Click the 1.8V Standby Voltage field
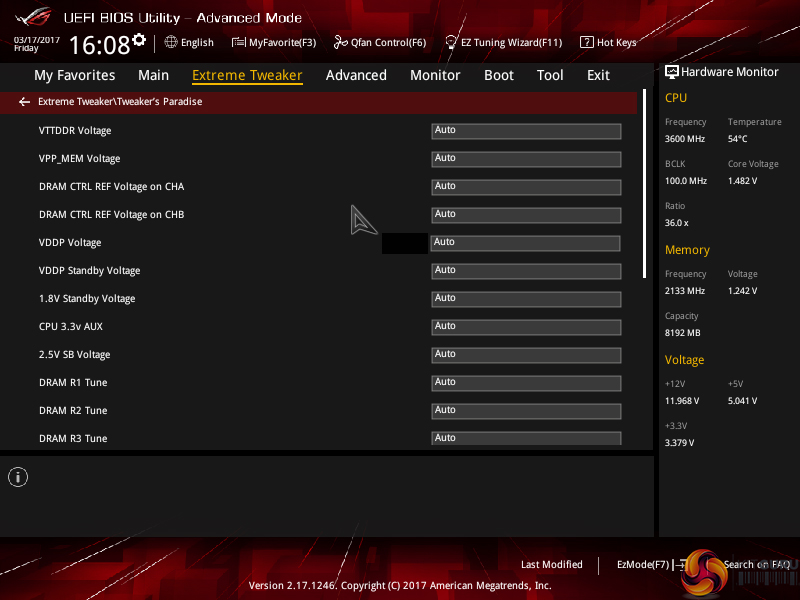Viewport: 800px width, 600px height. click(526, 299)
